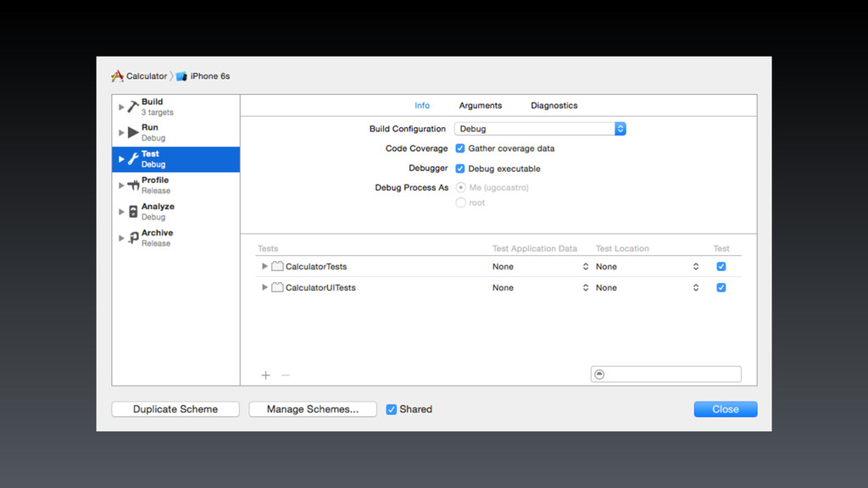Select the root radio button

point(460,202)
